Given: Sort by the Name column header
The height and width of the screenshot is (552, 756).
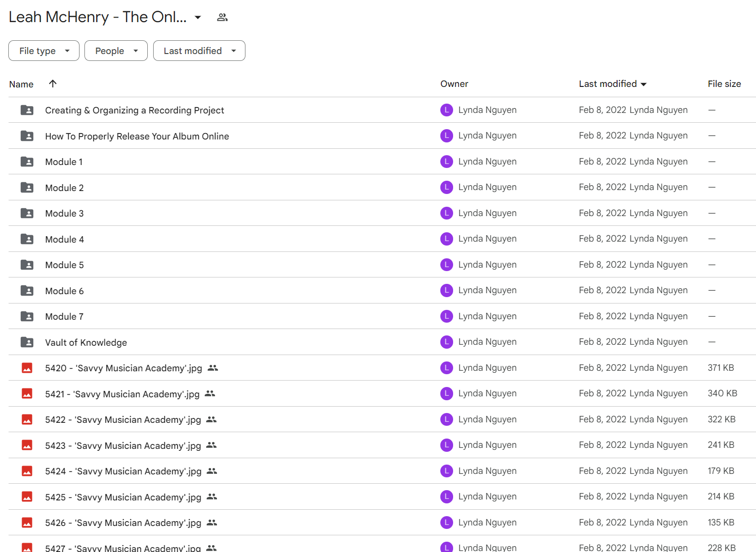Looking at the screenshot, I should click(x=21, y=84).
